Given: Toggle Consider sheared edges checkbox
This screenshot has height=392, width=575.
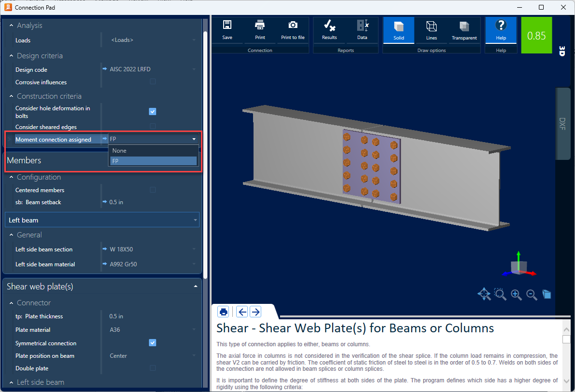Looking at the screenshot, I should pyautogui.click(x=153, y=126).
